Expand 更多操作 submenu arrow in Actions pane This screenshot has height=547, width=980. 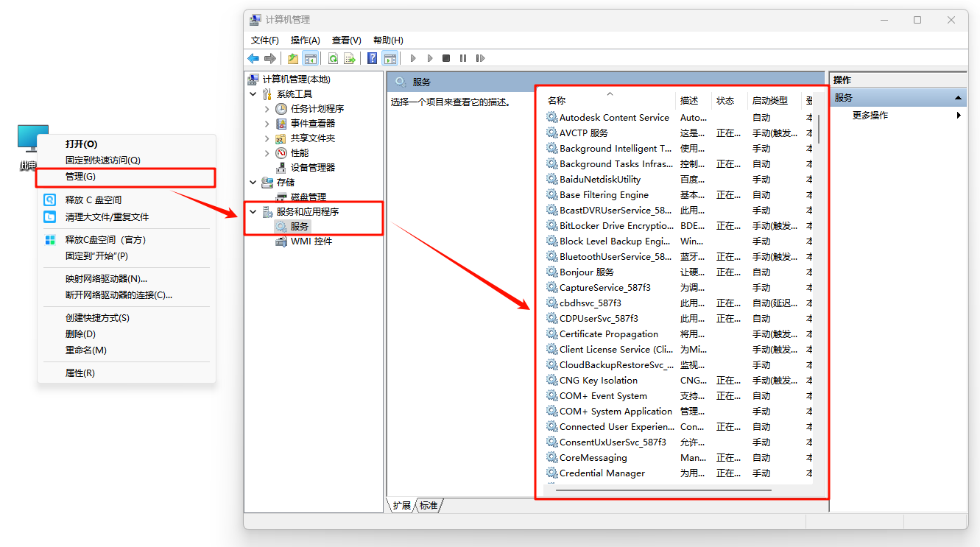(959, 116)
